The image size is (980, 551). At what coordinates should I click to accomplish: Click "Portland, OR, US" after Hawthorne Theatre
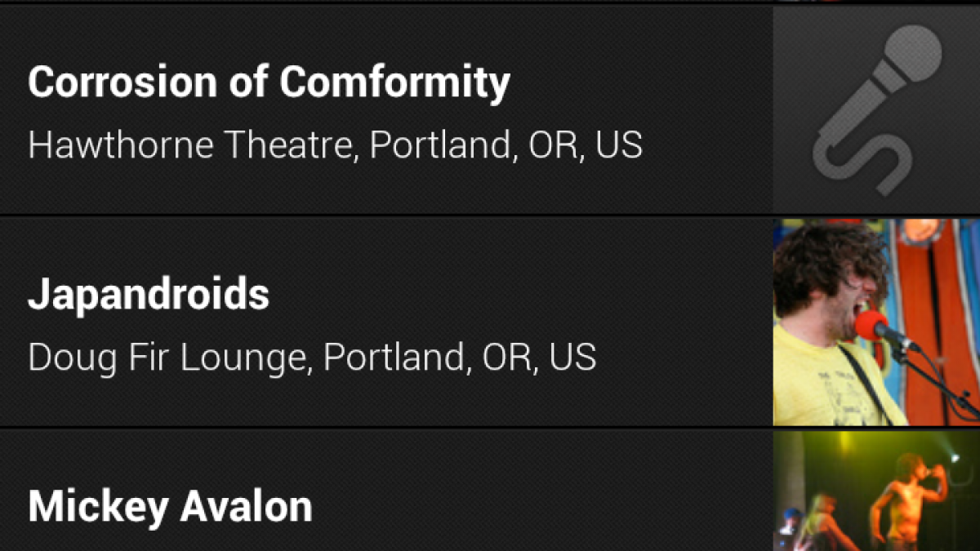pyautogui.click(x=506, y=145)
